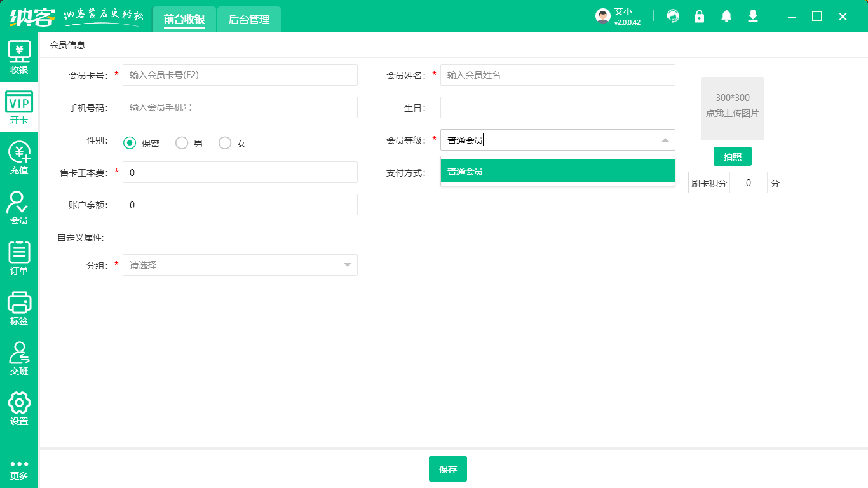Screen dimensions: 868x488
Task: Go to 订单 orders in sidebar
Action: [19, 258]
